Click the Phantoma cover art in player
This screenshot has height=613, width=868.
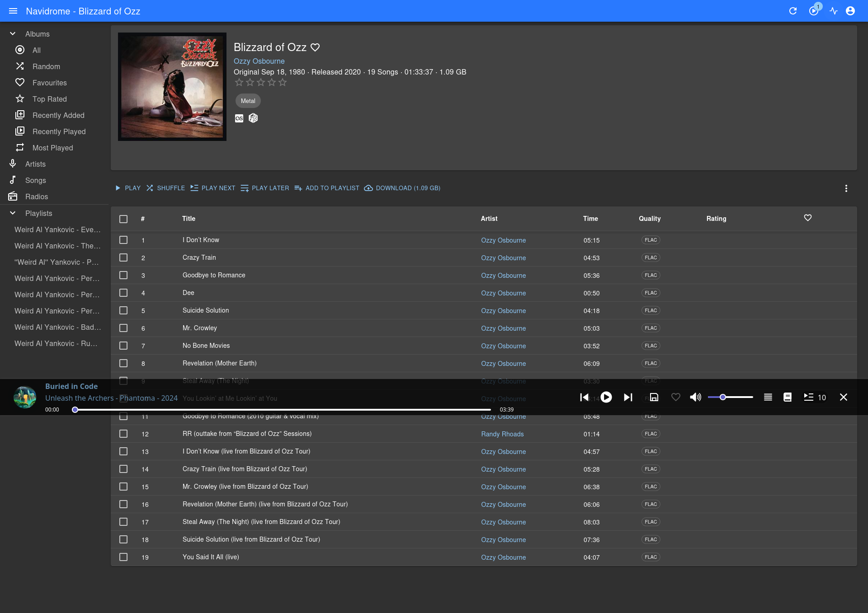(25, 397)
